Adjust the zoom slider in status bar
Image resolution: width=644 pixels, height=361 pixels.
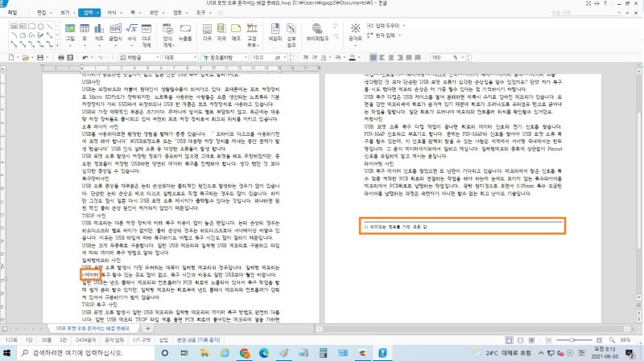click(574, 340)
